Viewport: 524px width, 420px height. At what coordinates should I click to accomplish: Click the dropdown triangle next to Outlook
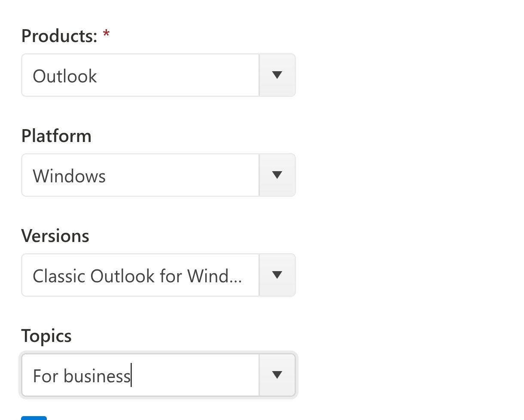277,75
